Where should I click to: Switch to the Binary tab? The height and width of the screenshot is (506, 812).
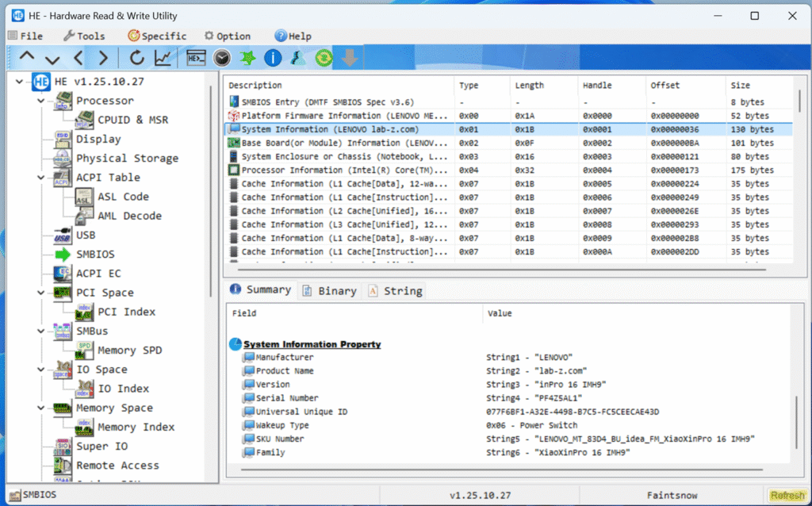pyautogui.click(x=329, y=291)
